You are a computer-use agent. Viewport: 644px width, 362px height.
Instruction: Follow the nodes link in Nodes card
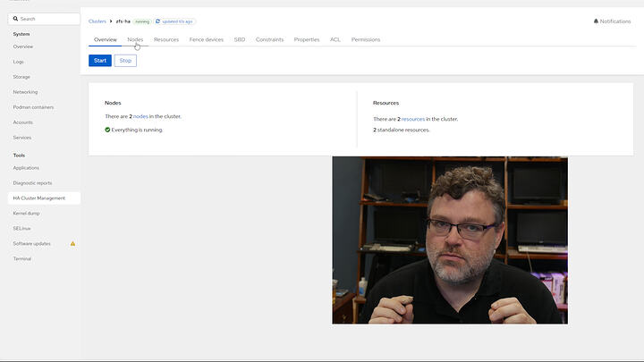140,116
